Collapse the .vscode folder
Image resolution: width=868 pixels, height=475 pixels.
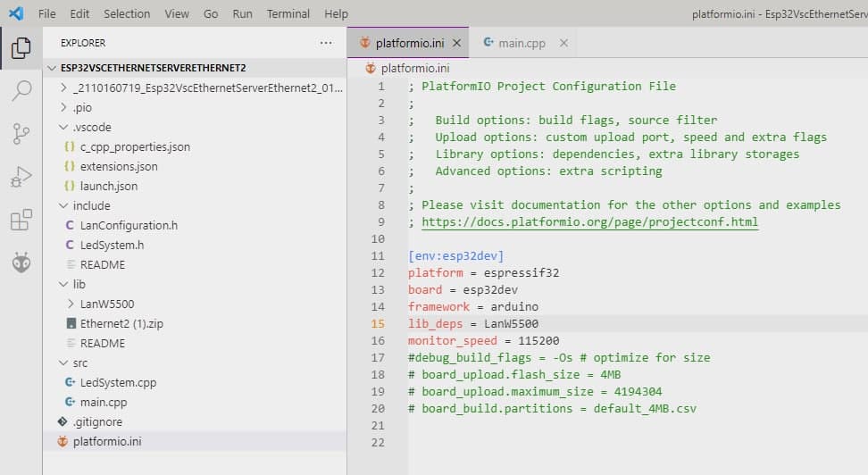click(63, 127)
